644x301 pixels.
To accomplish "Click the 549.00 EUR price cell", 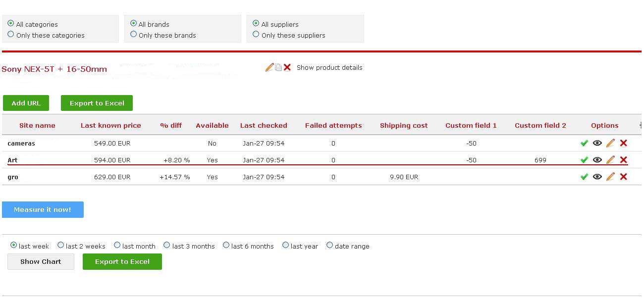I will point(112,143).
